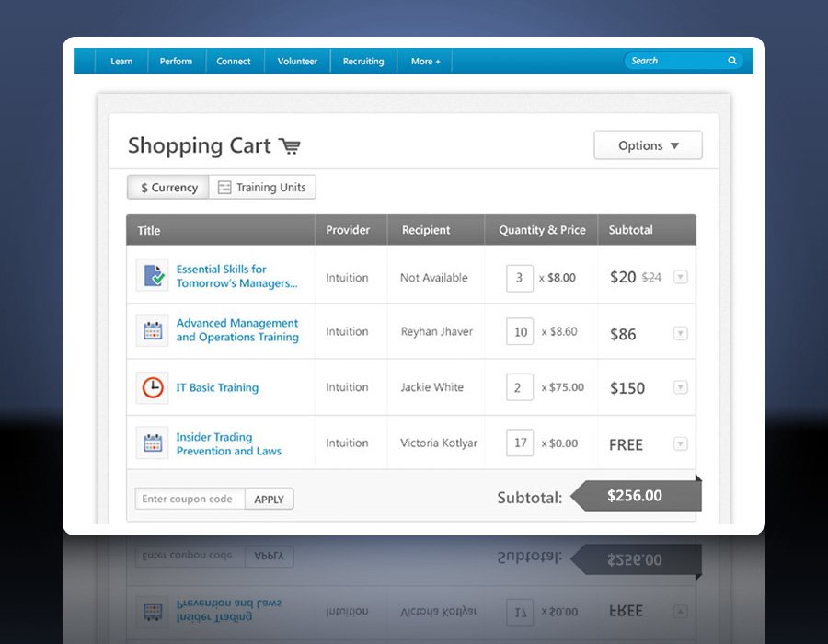
Task: Open the Learn menu item
Action: [x=121, y=62]
